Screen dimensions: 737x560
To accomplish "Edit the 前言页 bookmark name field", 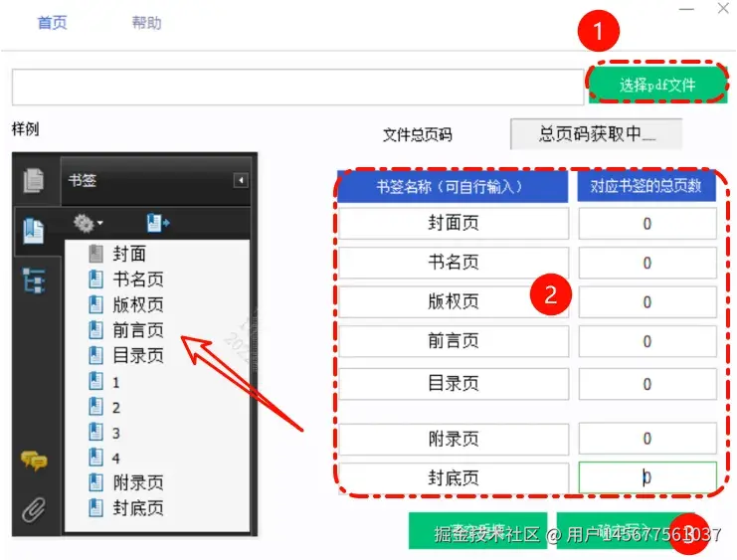I will pos(454,341).
